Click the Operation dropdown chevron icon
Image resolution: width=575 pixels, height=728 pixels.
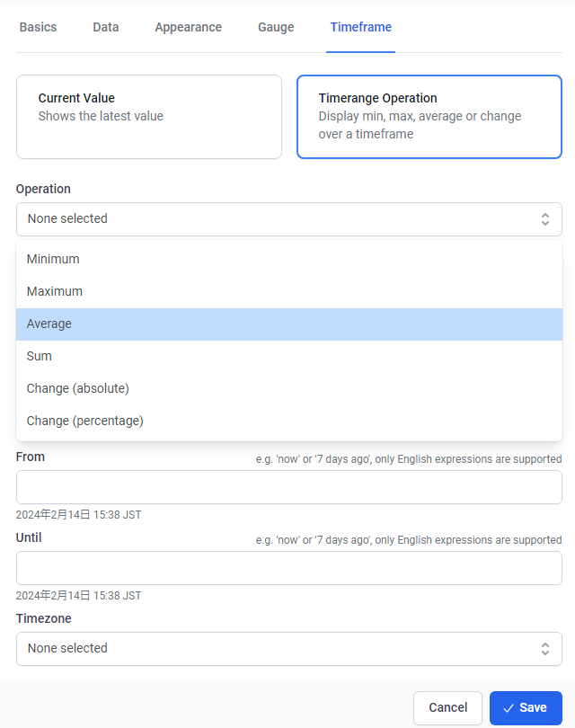(544, 219)
